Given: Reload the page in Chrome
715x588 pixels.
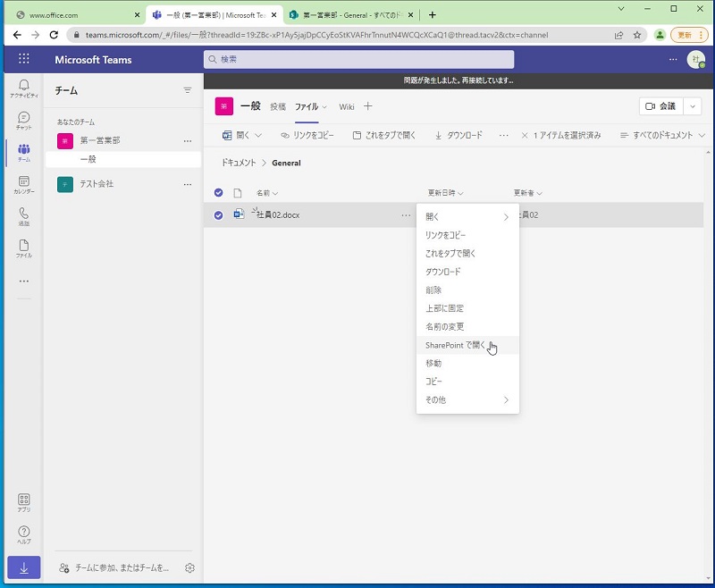Looking at the screenshot, I should pyautogui.click(x=54, y=35).
